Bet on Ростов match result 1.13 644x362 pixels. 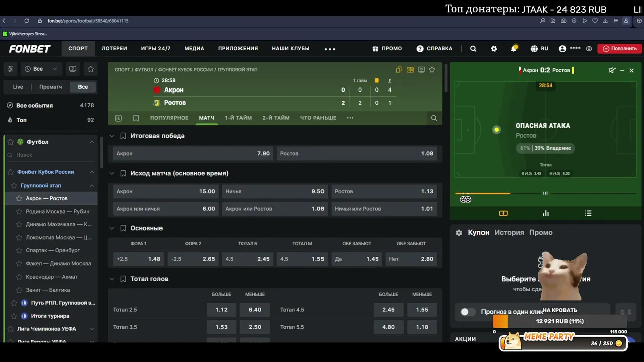click(384, 192)
